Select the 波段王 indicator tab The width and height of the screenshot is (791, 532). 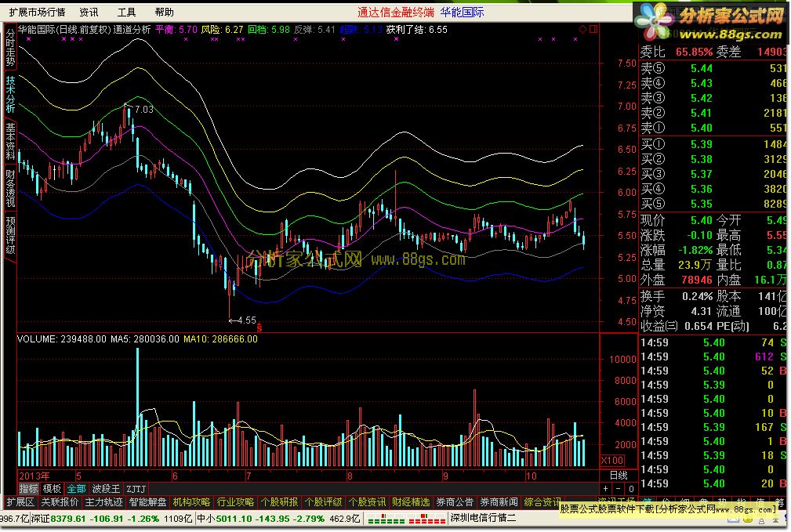pyautogui.click(x=106, y=489)
